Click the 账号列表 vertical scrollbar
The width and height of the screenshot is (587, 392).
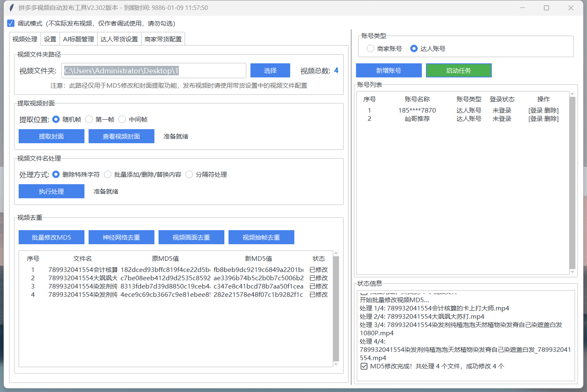pos(572,183)
